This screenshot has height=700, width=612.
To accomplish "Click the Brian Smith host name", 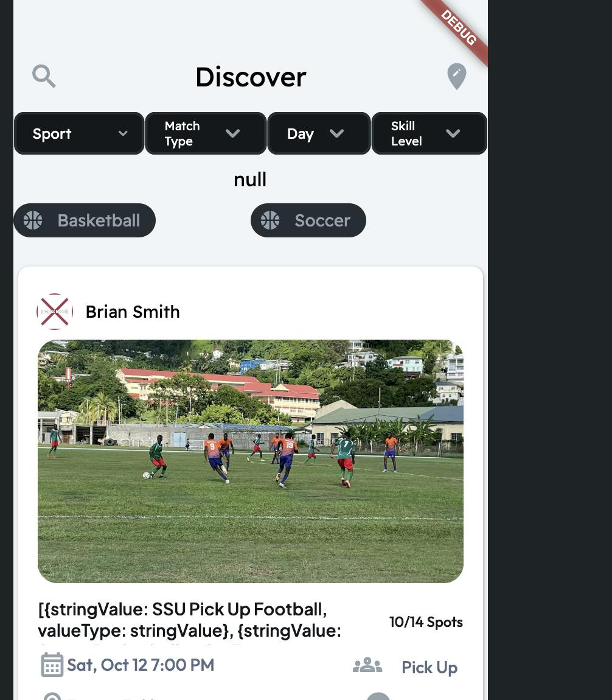I will 133,312.
